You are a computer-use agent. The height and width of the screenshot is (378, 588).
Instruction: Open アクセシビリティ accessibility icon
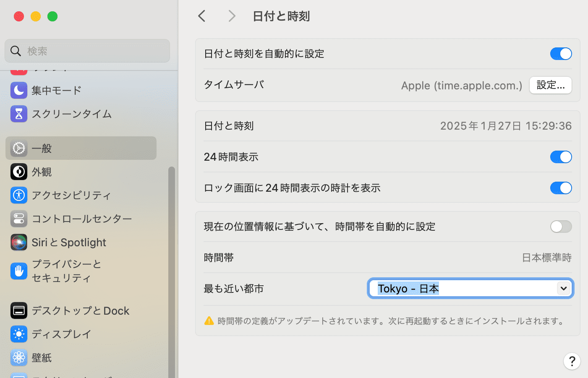click(19, 195)
